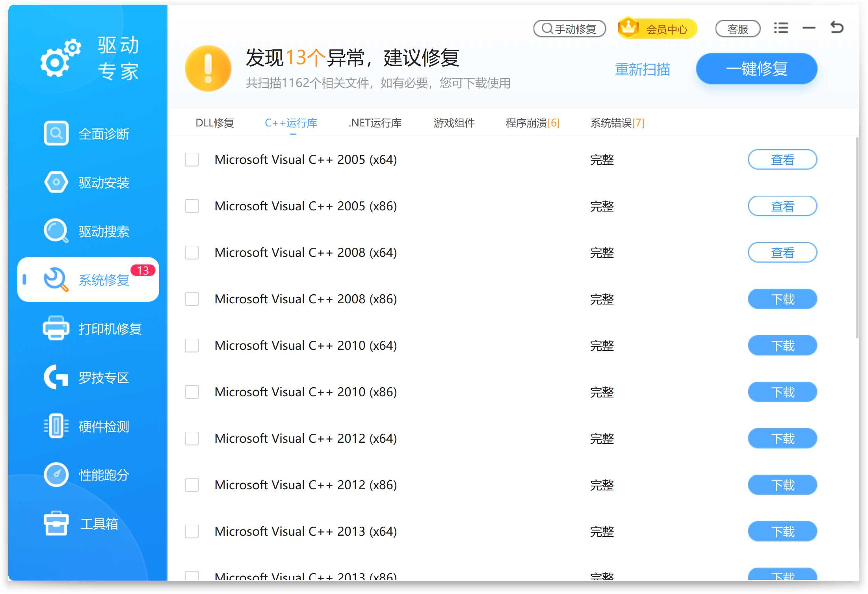This screenshot has width=868, height=594.
Task: Check Microsoft Visual C++ 2010 (x86) checkbox
Action: [192, 392]
